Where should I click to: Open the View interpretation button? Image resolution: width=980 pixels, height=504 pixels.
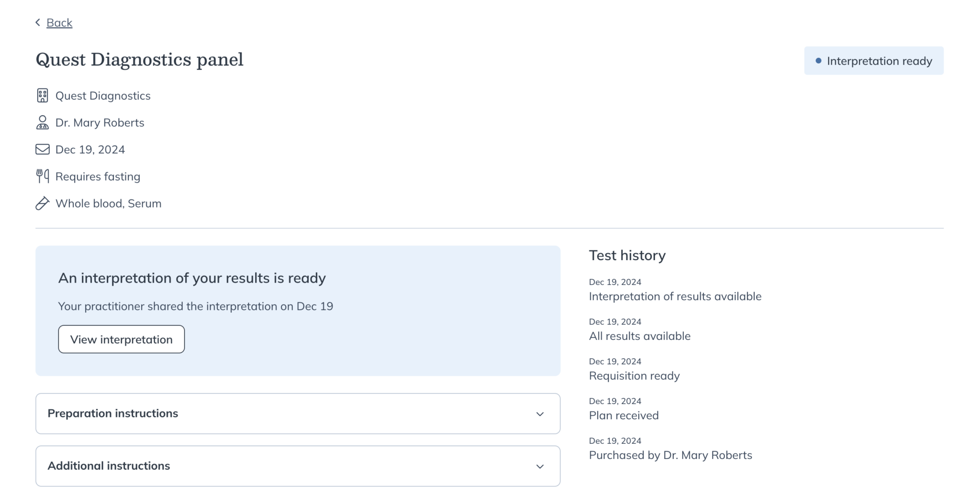122,340
